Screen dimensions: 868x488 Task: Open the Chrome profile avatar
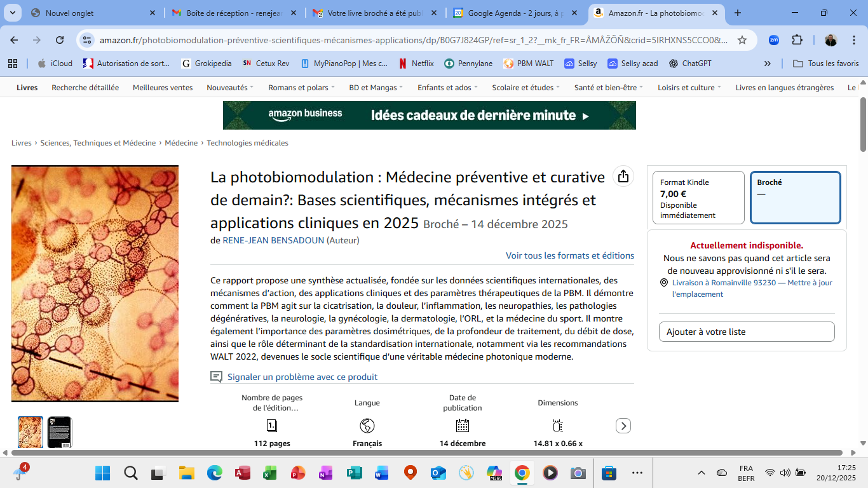831,40
